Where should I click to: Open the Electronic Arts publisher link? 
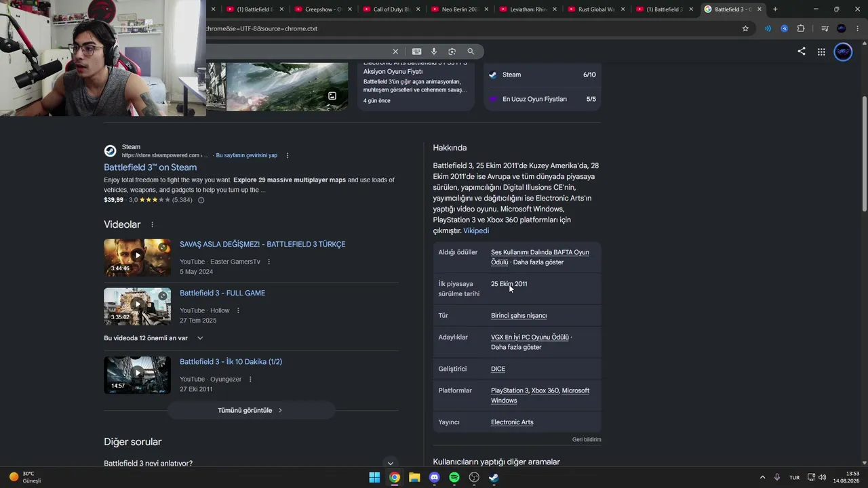[x=512, y=422]
